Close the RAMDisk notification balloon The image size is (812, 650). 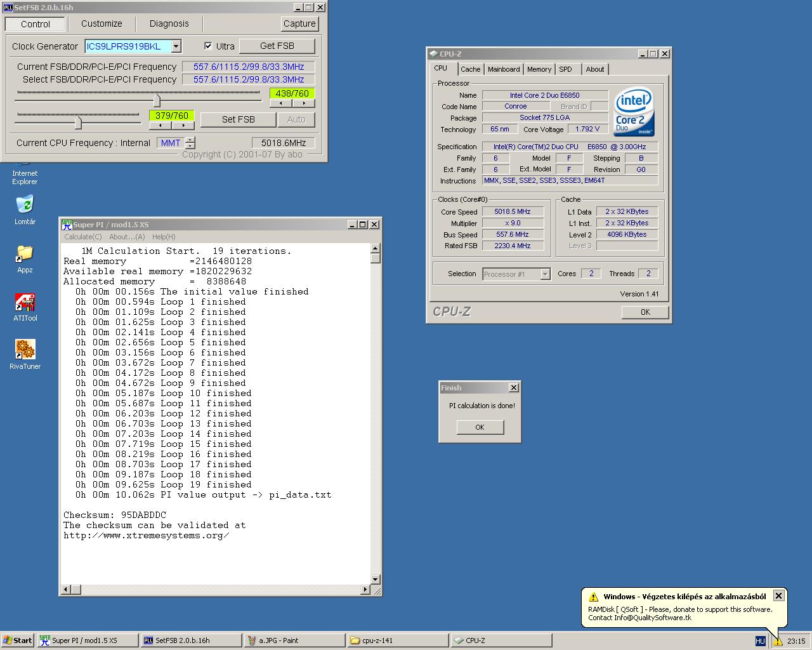[778, 595]
